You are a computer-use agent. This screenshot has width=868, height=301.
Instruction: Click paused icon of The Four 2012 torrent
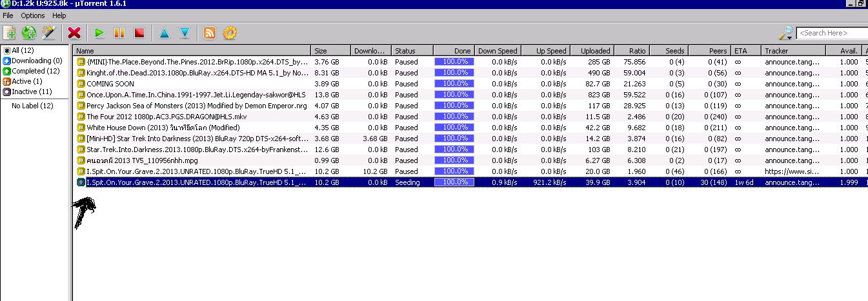81,117
